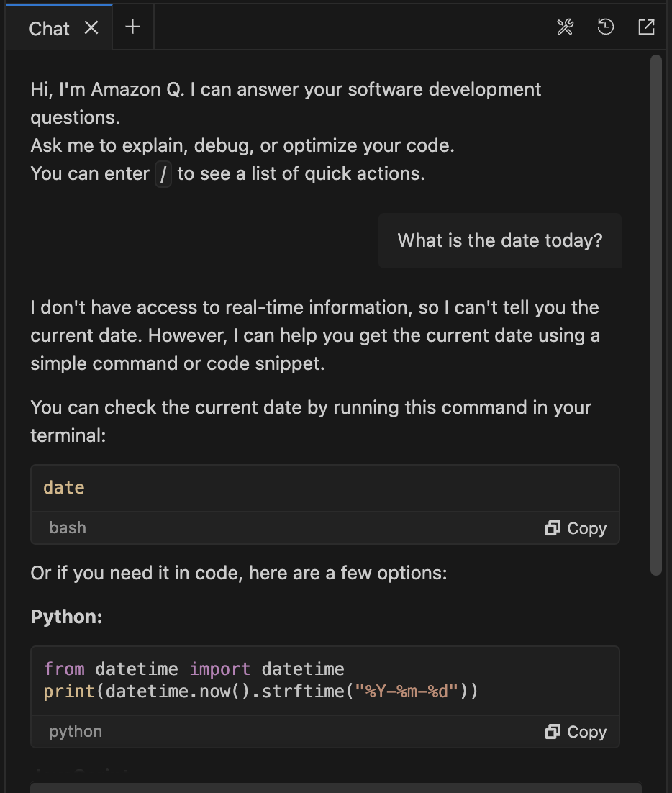Select the question 'What is the date today?'
Viewport: 672px width, 793px height.
(500, 240)
